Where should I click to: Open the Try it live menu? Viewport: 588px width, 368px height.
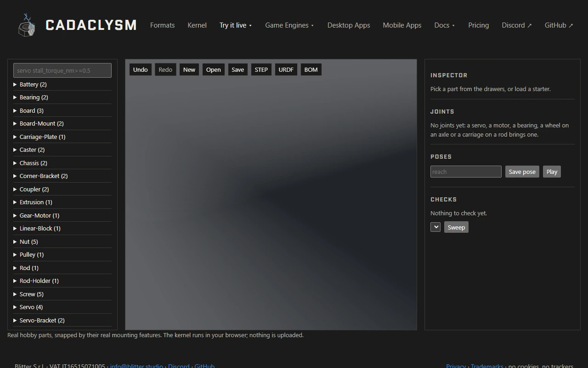click(x=236, y=25)
